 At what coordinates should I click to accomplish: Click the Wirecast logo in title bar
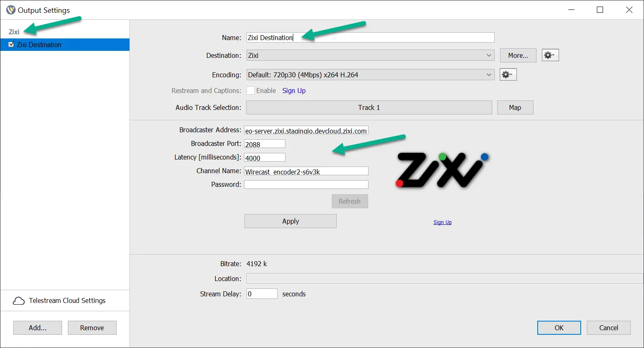pos(10,10)
